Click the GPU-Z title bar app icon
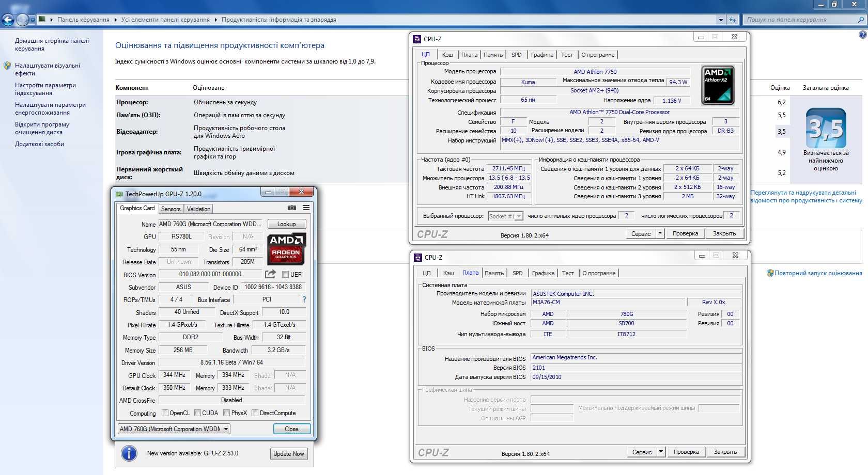868x475 pixels. pyautogui.click(x=119, y=194)
